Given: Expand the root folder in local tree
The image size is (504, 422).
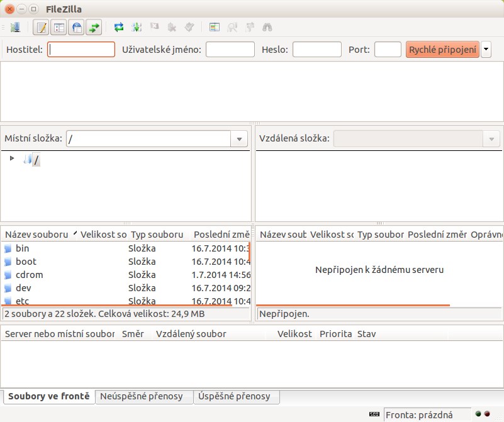Looking at the screenshot, I should click(x=11, y=159).
